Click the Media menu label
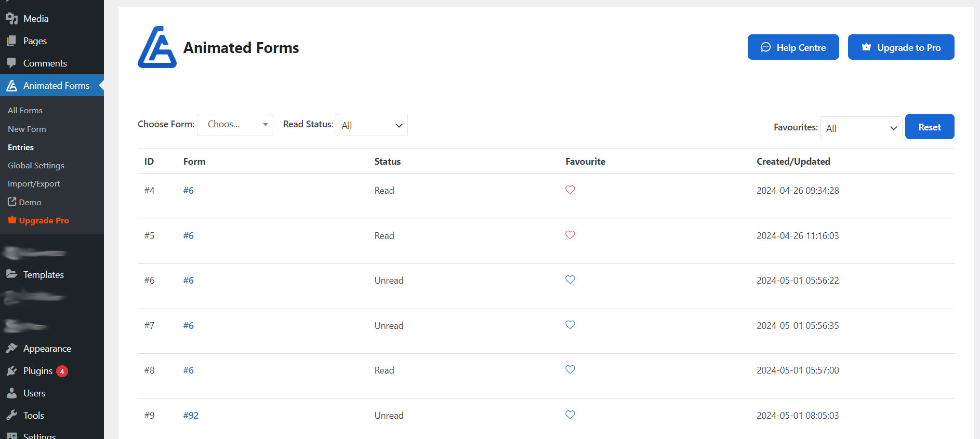980x439 pixels. [36, 19]
